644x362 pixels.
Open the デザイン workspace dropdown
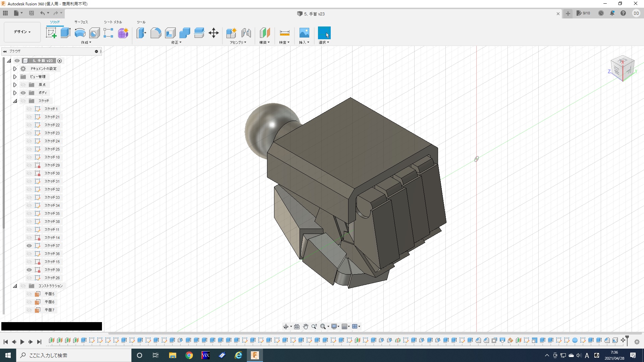click(22, 32)
